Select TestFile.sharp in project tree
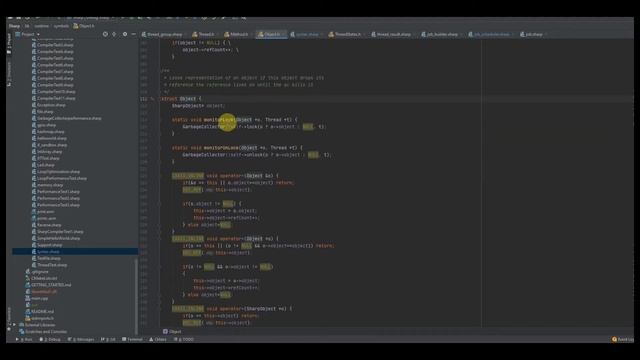The height and width of the screenshot is (360, 640). pos(49,258)
